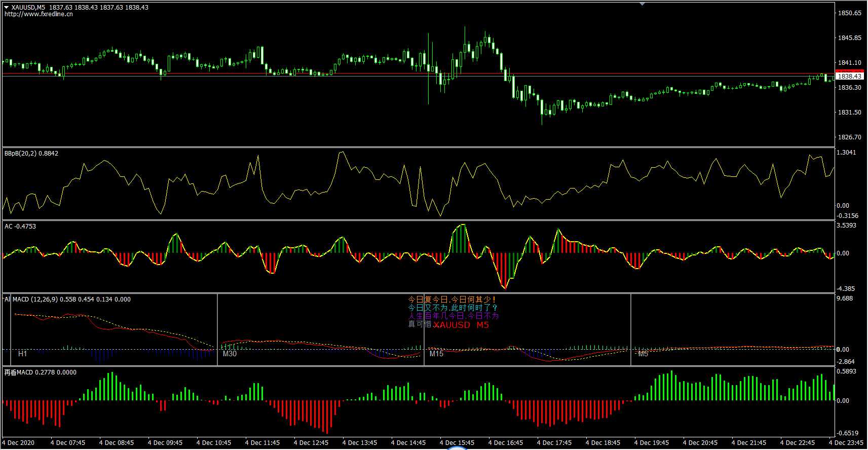Click the purple text line 人生百年几今日

point(454,316)
